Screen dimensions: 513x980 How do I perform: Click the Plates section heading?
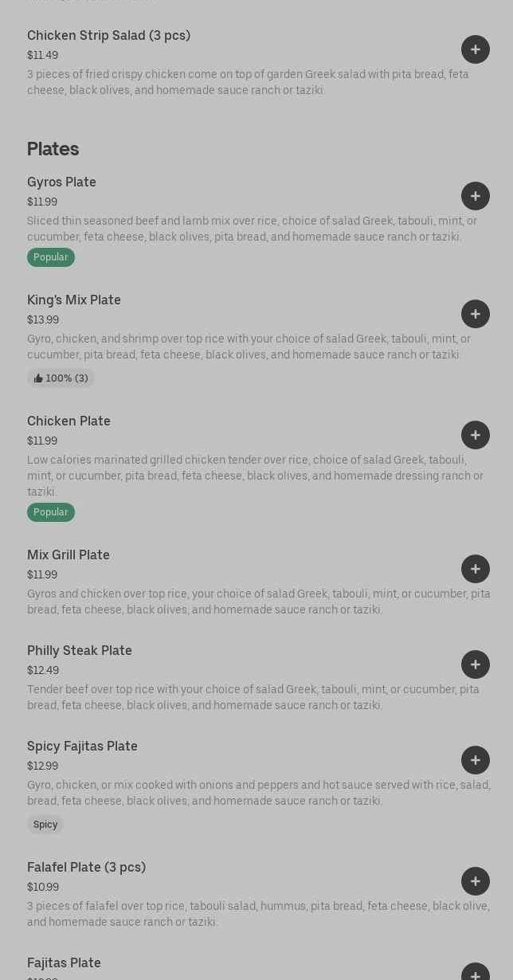pos(53,149)
